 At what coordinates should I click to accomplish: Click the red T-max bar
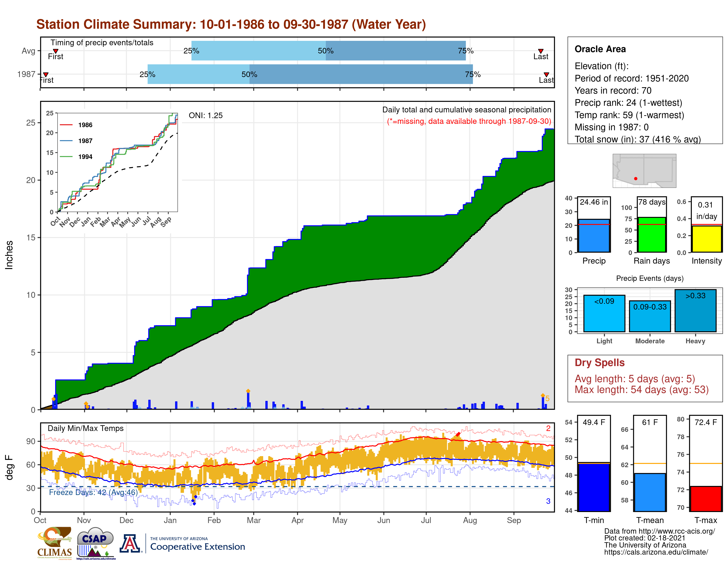pyautogui.click(x=706, y=499)
